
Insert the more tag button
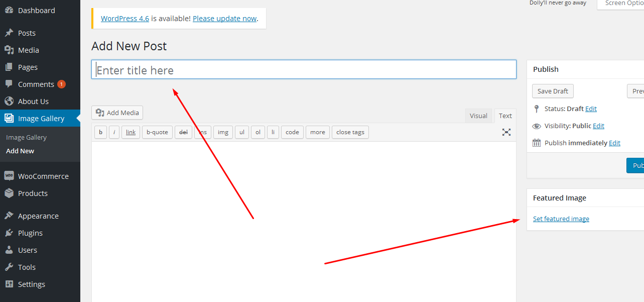coord(317,132)
